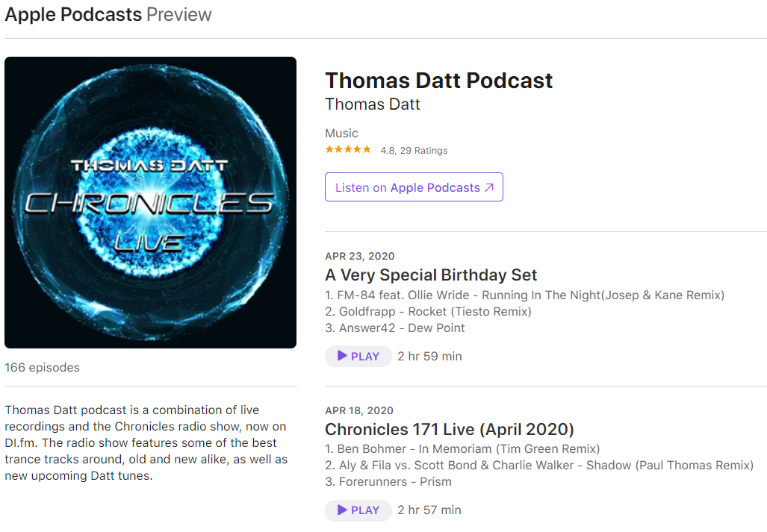Open the A Very Special Birthday Set title
This screenshot has width=767, height=532.
click(431, 275)
